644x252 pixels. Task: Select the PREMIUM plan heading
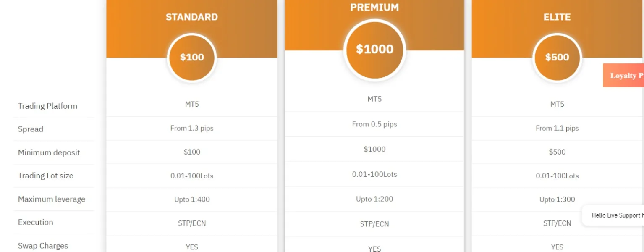(374, 8)
